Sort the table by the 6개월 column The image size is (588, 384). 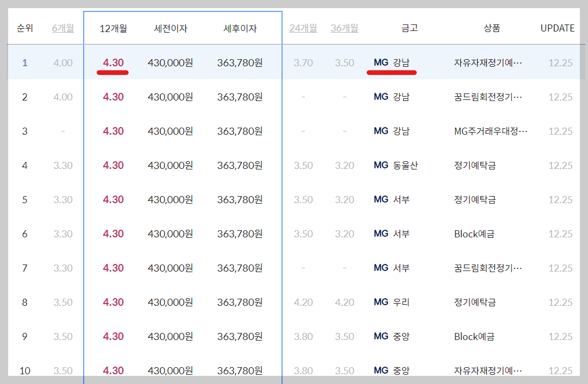[62, 28]
